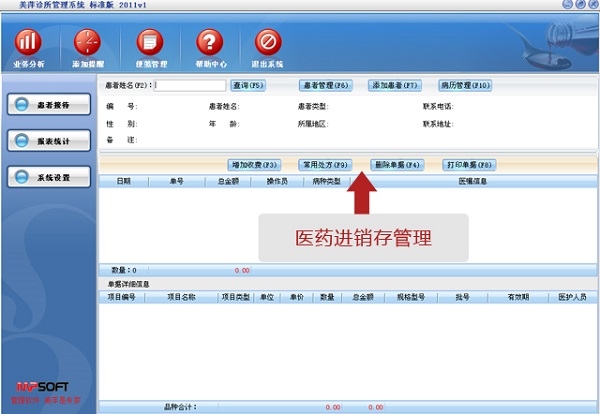The image size is (600, 414).
Task: Click the 查询(F5) button
Action: coord(248,85)
